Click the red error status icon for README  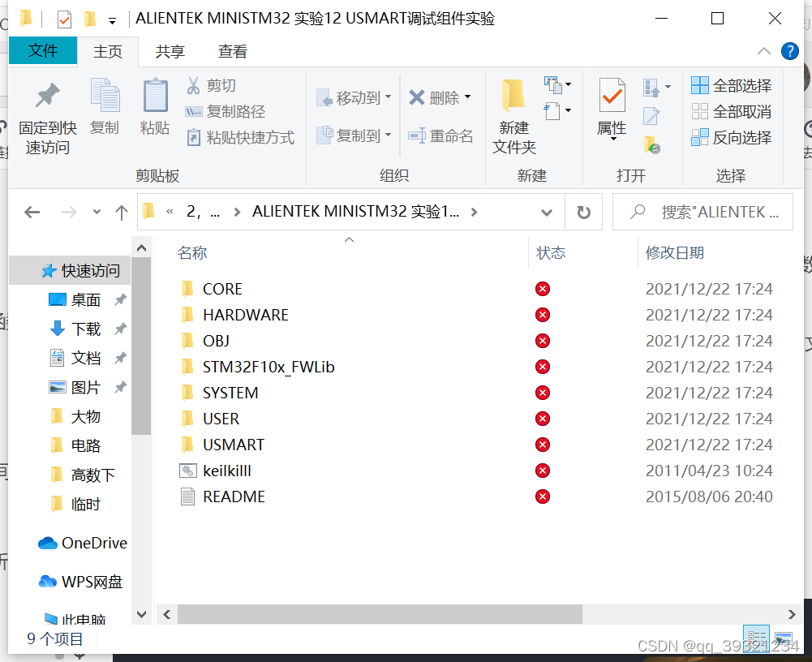tap(543, 496)
